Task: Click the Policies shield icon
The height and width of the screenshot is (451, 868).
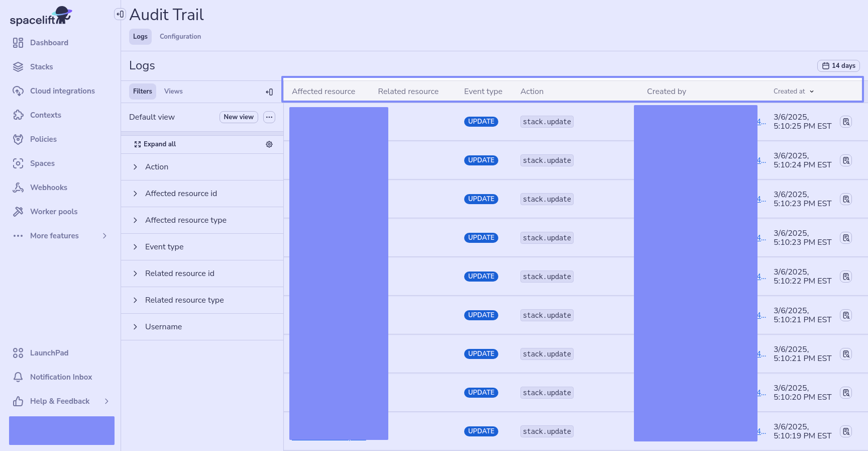Action: [18, 139]
